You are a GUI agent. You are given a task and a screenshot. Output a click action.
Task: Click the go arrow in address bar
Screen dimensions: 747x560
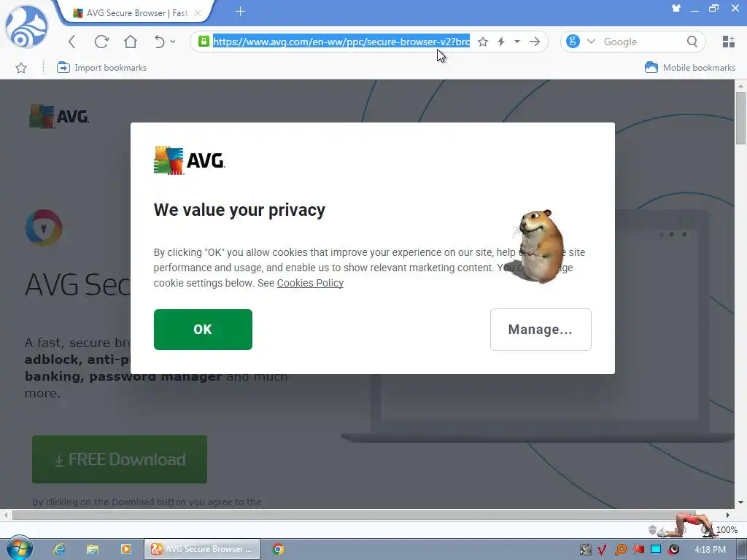[535, 42]
